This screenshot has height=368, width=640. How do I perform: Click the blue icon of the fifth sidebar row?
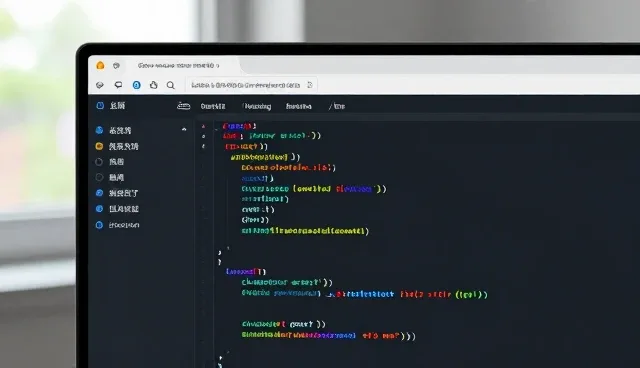(99, 193)
